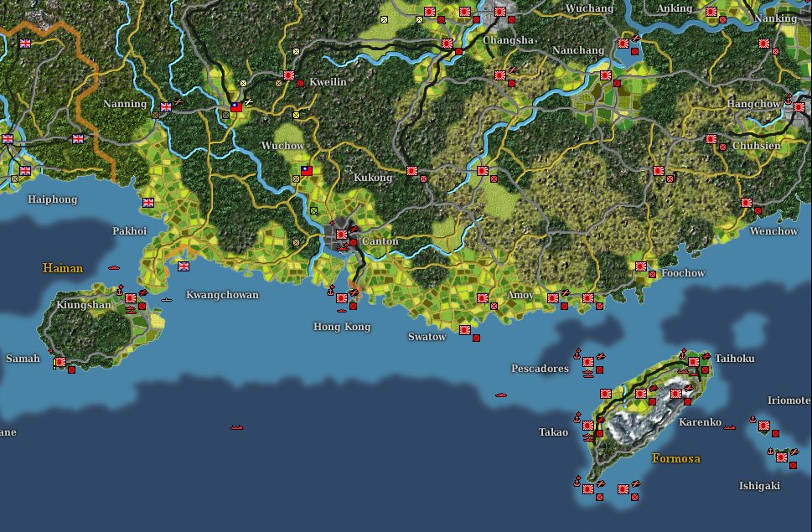This screenshot has height=532, width=812.
Task: Click the Canton city label
Action: point(380,241)
